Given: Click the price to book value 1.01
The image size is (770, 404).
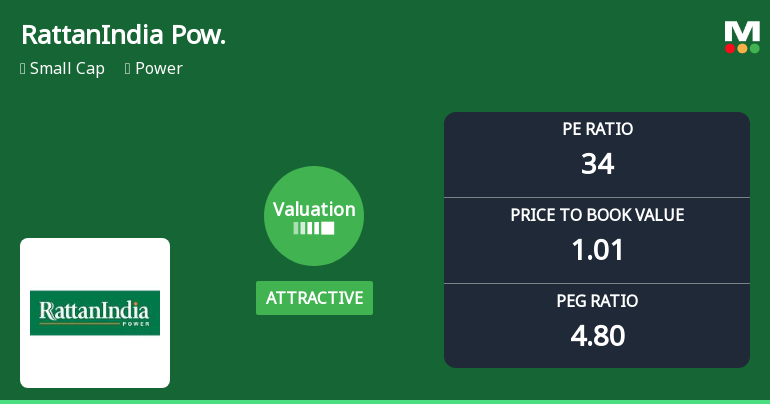Looking at the screenshot, I should 597,250.
